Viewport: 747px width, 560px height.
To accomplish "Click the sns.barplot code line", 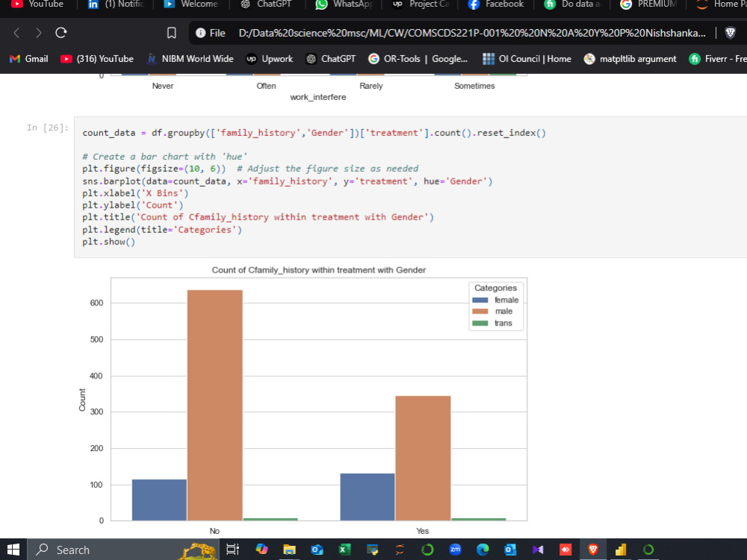I will point(288,181).
